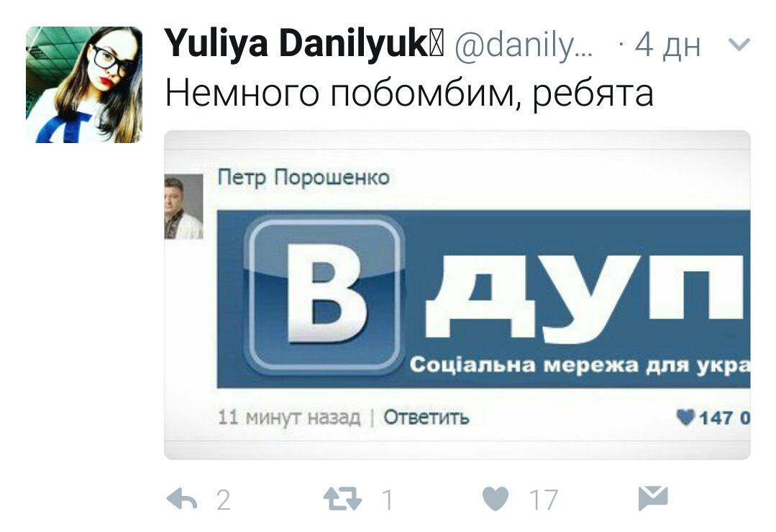Click the Ответить link in the image
The height and width of the screenshot is (532, 776).
pyautogui.click(x=426, y=417)
